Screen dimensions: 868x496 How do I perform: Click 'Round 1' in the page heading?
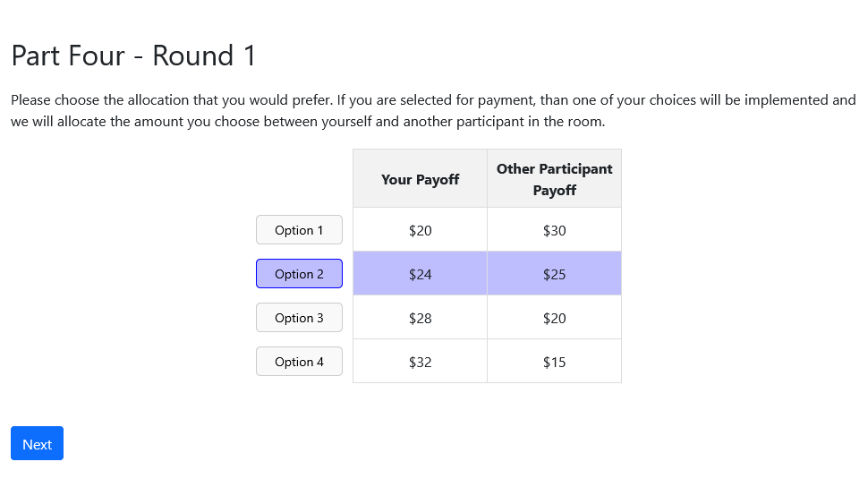tap(204, 56)
